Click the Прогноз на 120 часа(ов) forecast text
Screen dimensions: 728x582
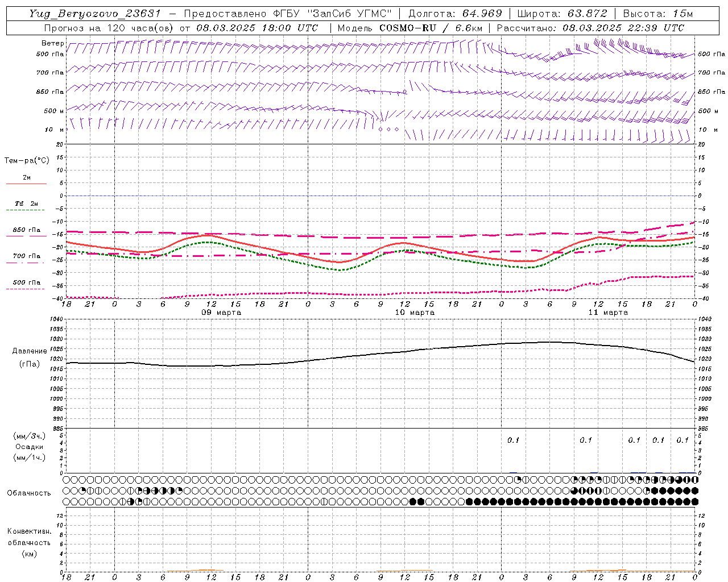click(x=109, y=28)
